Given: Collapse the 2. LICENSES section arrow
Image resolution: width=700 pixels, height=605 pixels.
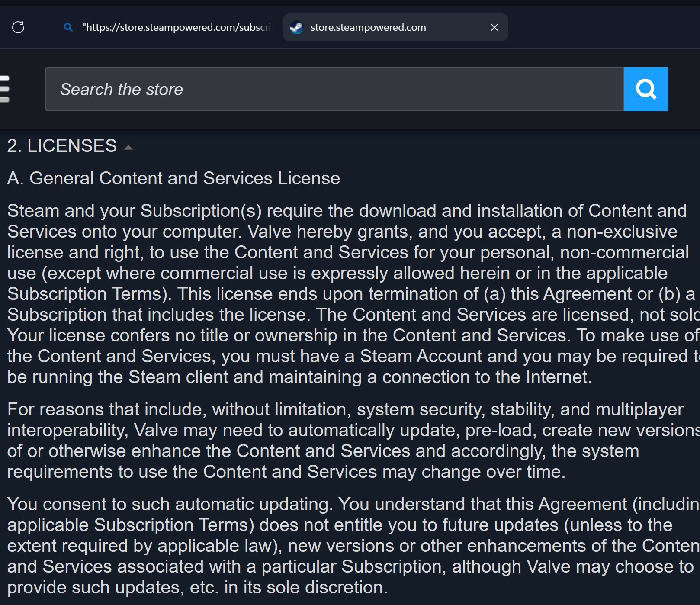Looking at the screenshot, I should point(128,147).
